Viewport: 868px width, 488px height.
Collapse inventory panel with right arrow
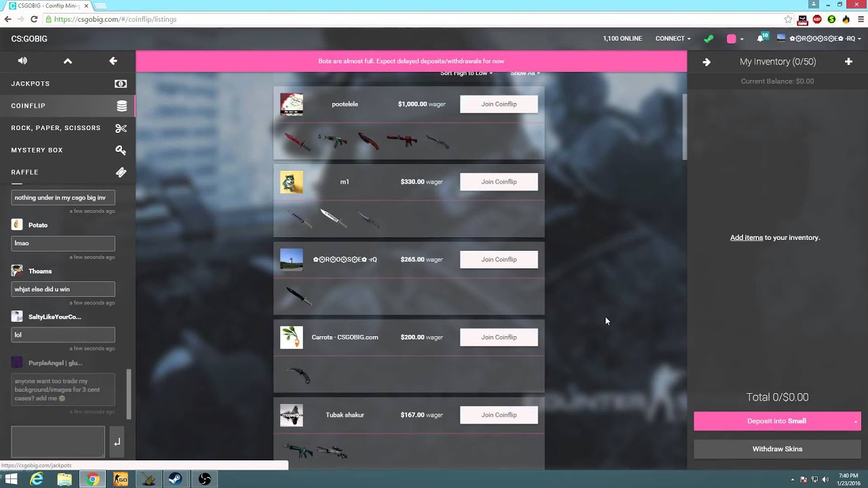[707, 62]
